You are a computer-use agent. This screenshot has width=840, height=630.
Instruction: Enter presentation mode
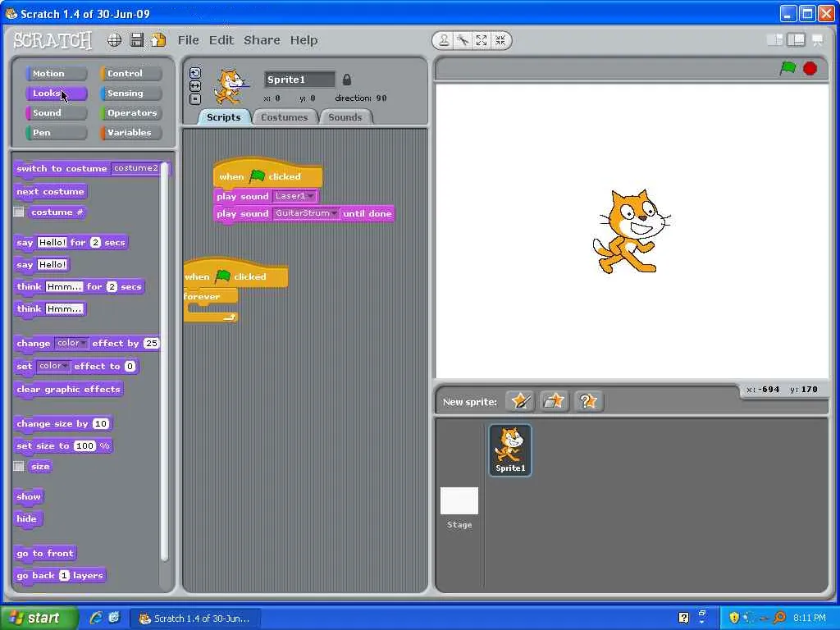point(818,40)
